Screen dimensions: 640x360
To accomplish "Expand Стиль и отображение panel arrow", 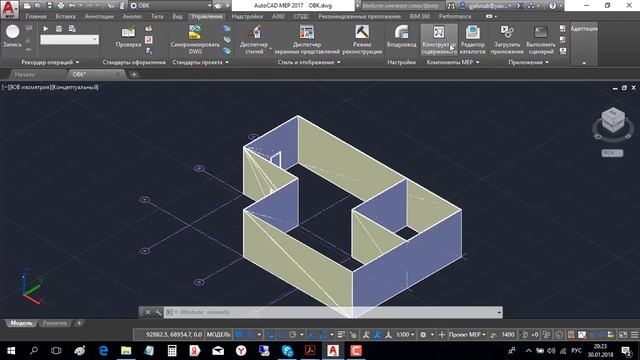I will pos(339,62).
